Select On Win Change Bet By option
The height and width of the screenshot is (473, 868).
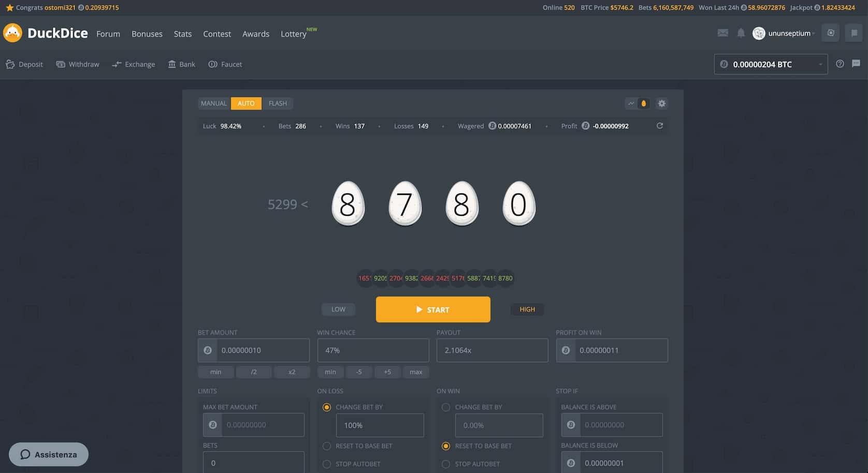click(446, 407)
